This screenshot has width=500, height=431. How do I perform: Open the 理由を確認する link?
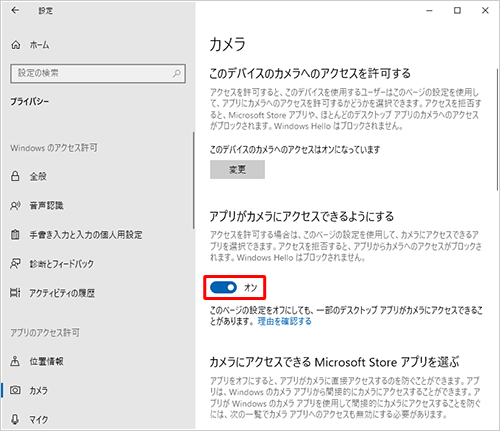point(284,321)
